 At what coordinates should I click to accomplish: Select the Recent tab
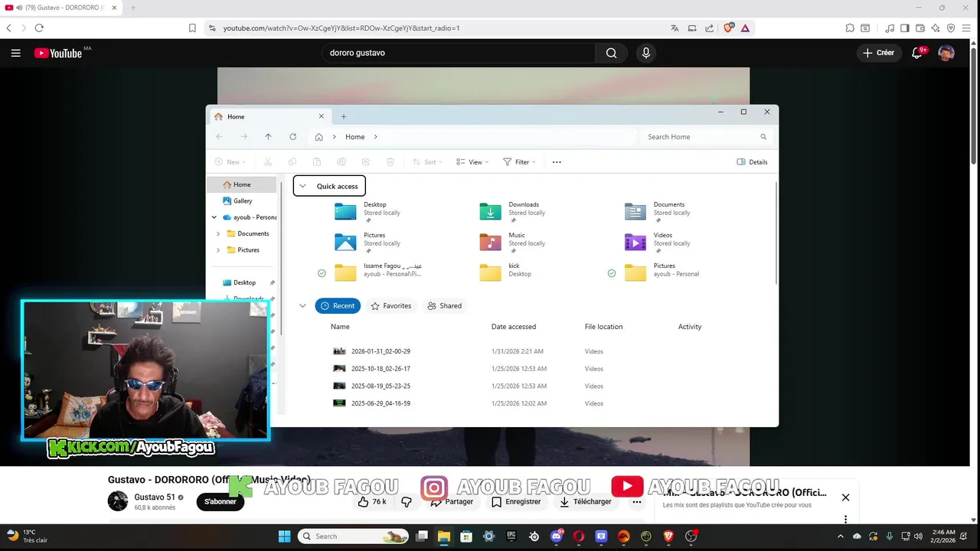(x=338, y=306)
